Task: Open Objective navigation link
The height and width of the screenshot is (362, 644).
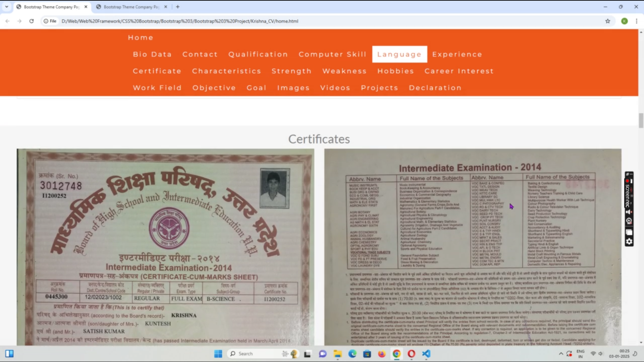Action: 214,88
